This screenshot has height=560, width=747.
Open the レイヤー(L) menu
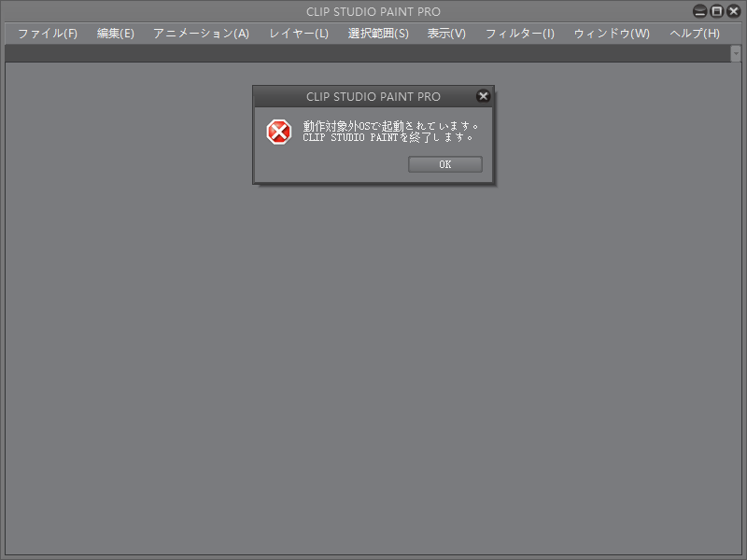[x=299, y=34]
